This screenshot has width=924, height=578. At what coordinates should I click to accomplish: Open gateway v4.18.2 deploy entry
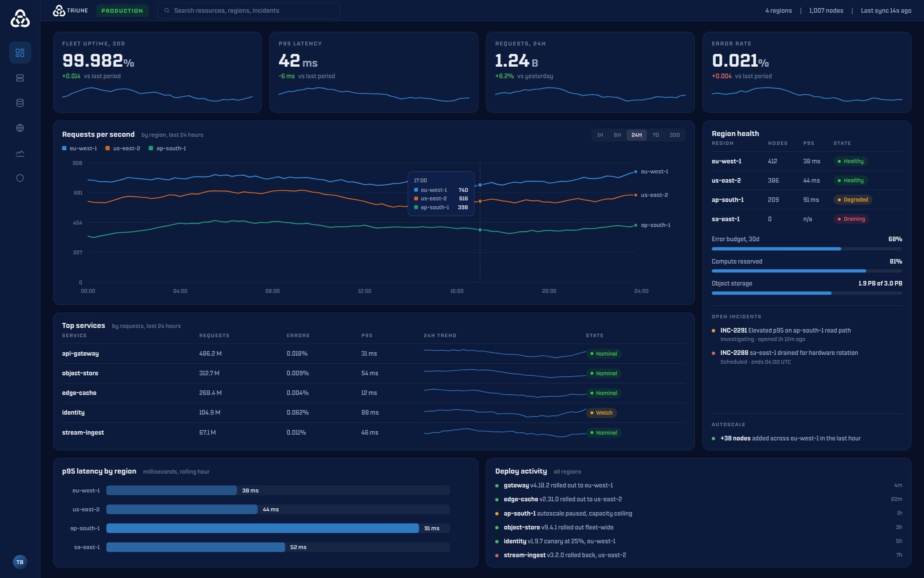pos(698,485)
